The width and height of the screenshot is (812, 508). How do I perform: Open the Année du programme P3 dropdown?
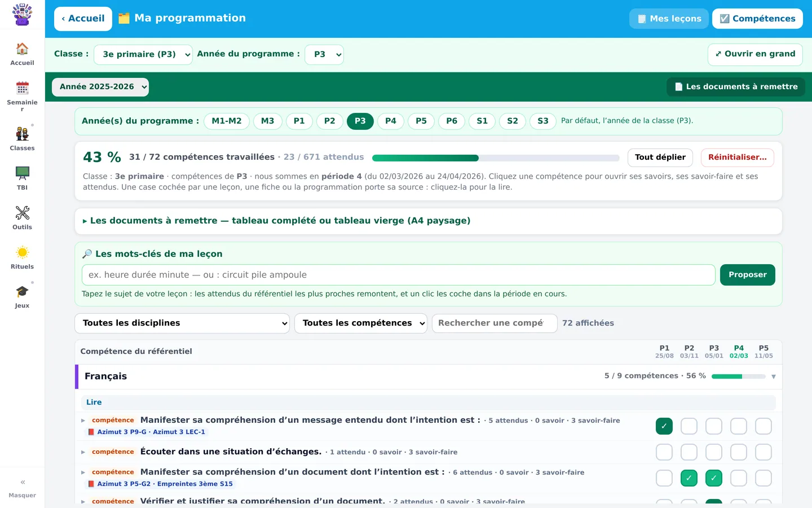tap(324, 54)
